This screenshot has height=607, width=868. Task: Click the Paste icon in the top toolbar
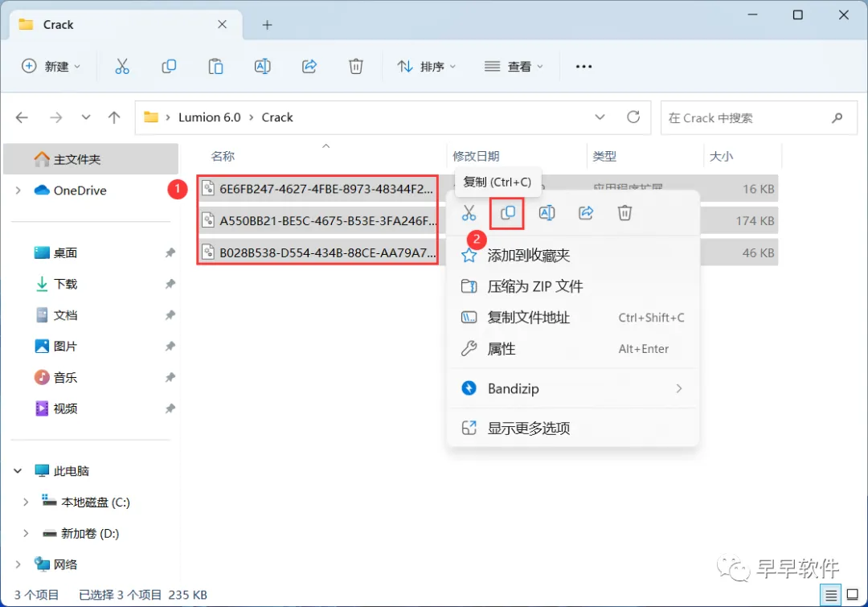(x=215, y=67)
